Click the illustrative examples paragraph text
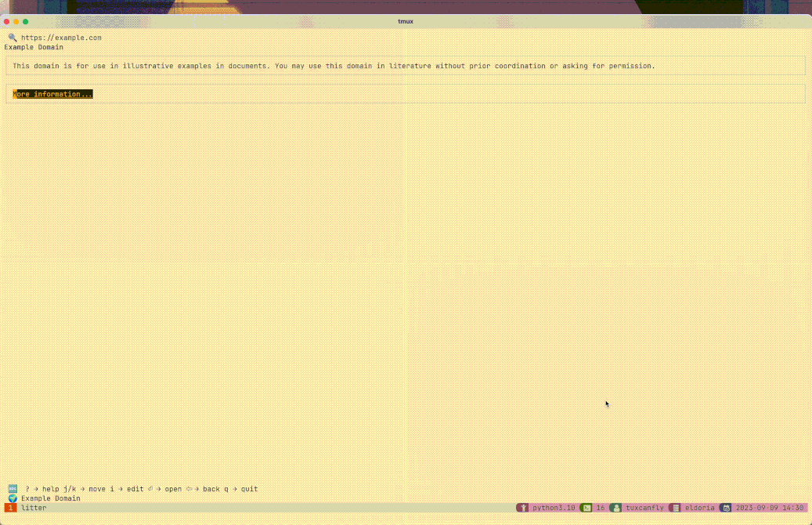 [x=334, y=66]
